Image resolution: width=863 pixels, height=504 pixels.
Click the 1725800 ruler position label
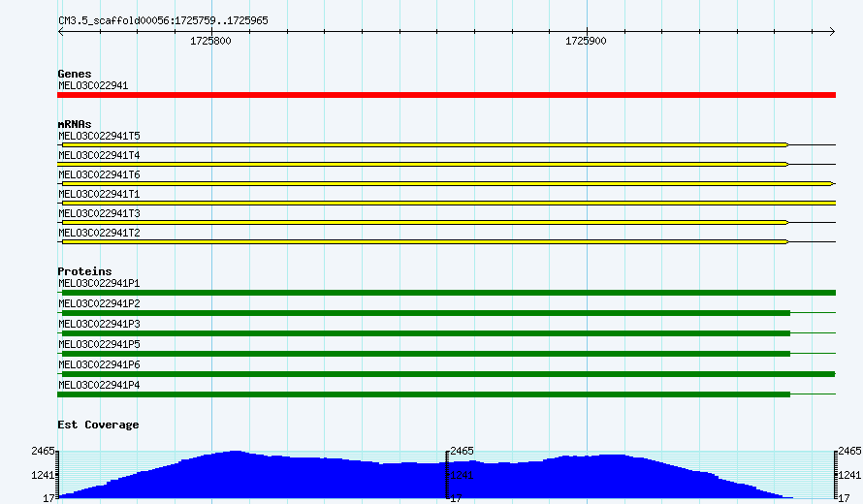210,42
